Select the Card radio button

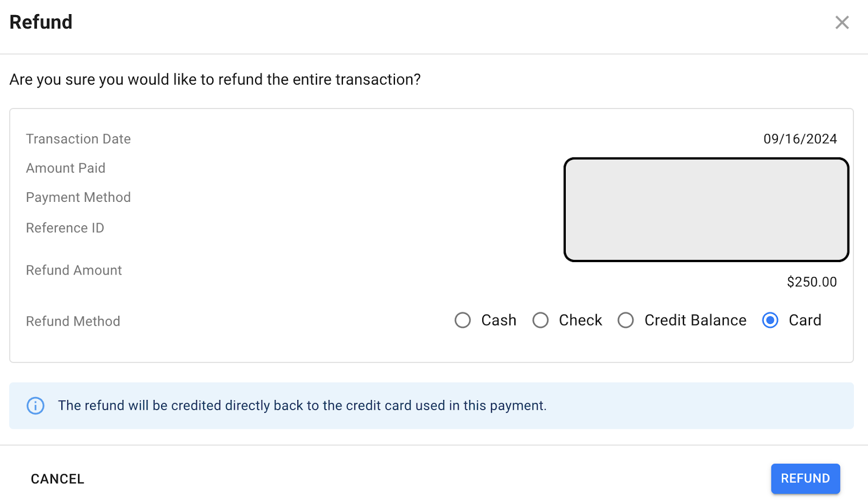770,320
